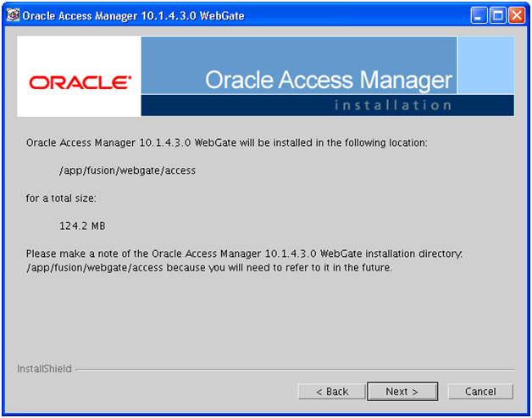Click the light blue square beside the banner

pyautogui.click(x=486, y=64)
